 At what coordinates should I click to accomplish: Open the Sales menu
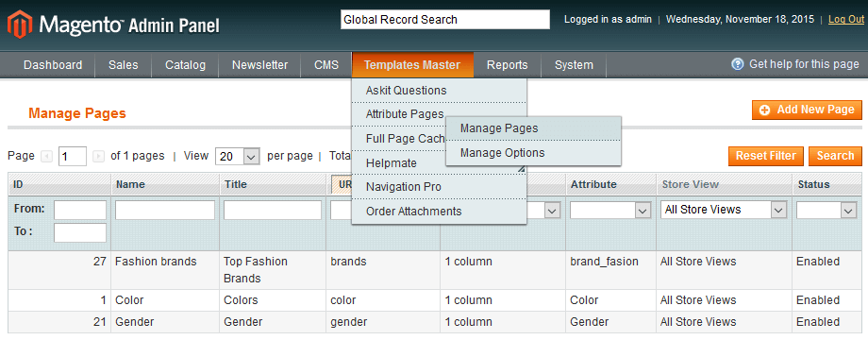pyautogui.click(x=124, y=65)
